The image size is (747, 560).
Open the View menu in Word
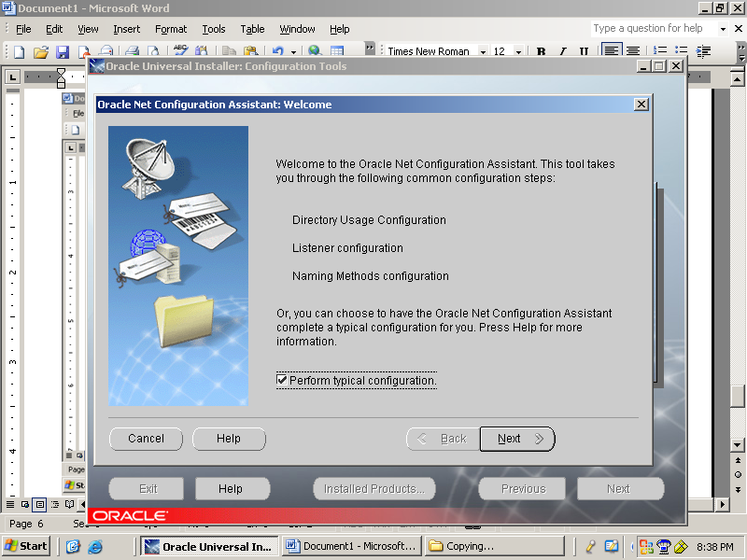pos(88,29)
